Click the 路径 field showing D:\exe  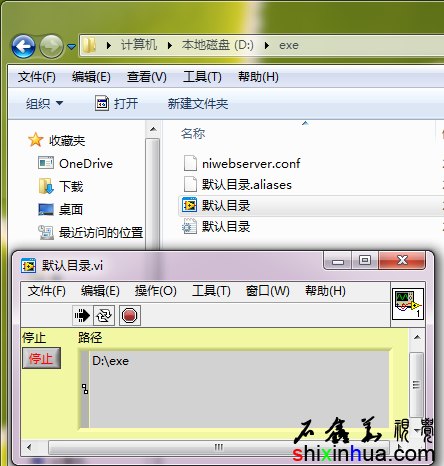pyautogui.click(x=235, y=389)
